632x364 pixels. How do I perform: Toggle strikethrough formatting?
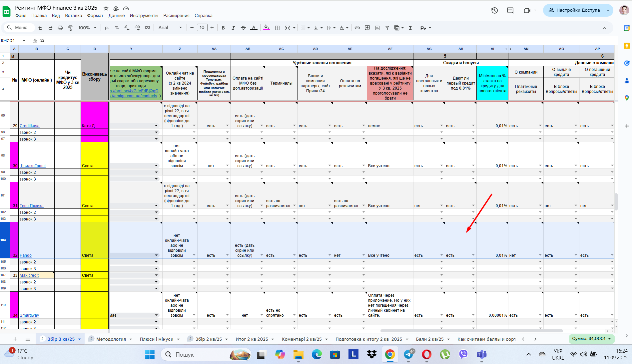243,28
